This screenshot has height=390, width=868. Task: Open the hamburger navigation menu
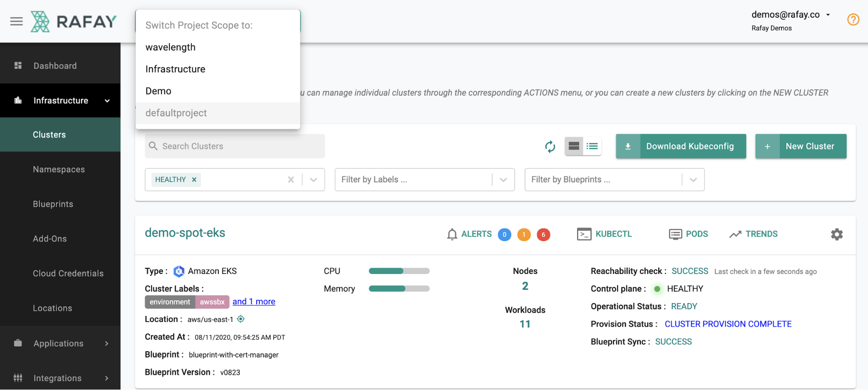(17, 21)
